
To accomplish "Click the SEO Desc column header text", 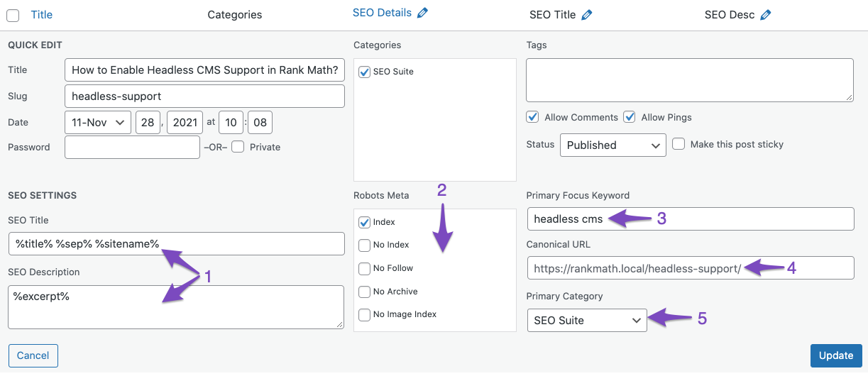I will [x=730, y=15].
